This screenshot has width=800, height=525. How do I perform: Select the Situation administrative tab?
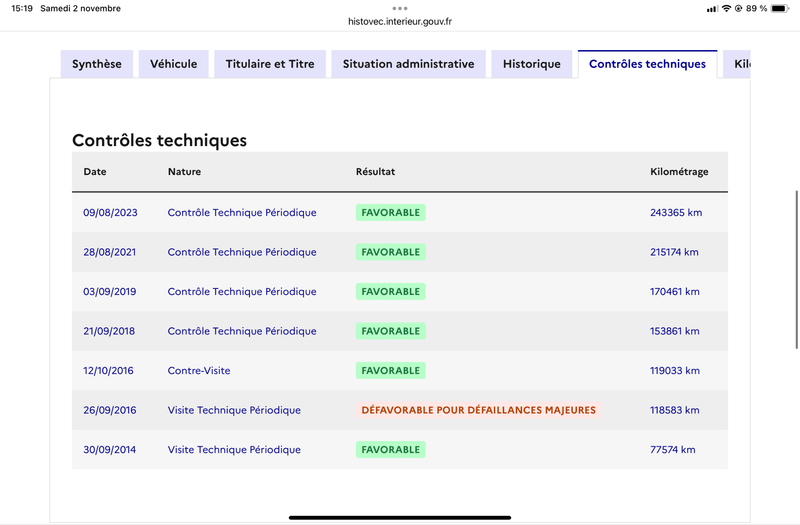tap(408, 64)
